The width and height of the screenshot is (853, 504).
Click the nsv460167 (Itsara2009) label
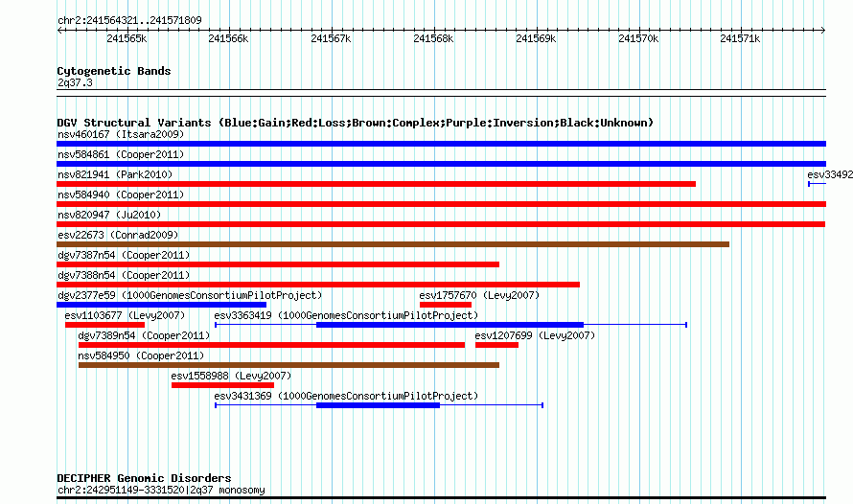(121, 134)
